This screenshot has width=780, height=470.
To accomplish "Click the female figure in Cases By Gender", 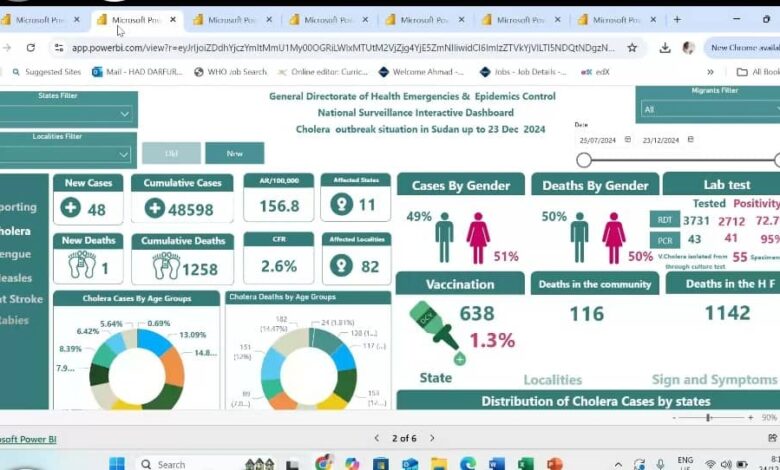I will (478, 237).
